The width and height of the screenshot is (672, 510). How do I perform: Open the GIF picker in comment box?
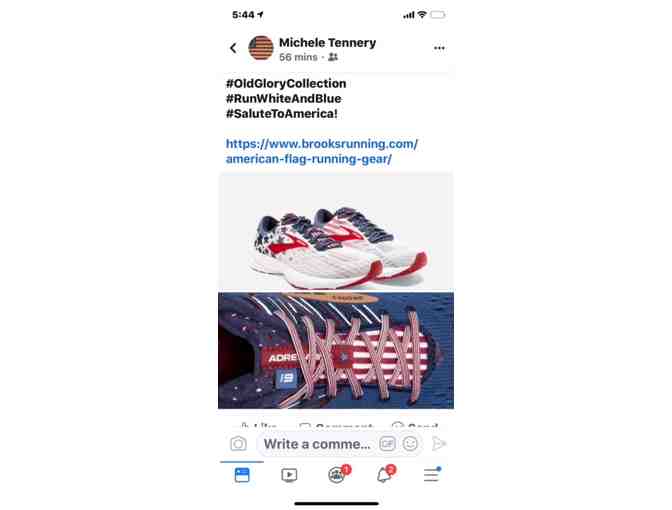[387, 444]
